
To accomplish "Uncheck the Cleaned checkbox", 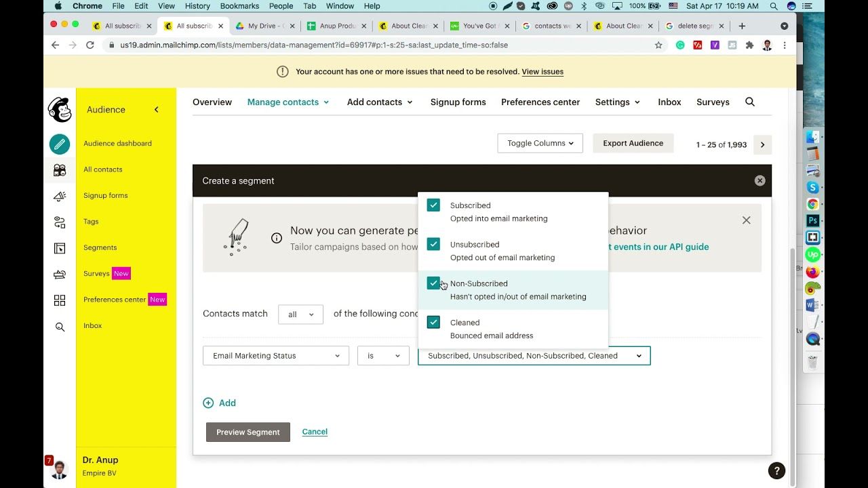I will tap(433, 322).
